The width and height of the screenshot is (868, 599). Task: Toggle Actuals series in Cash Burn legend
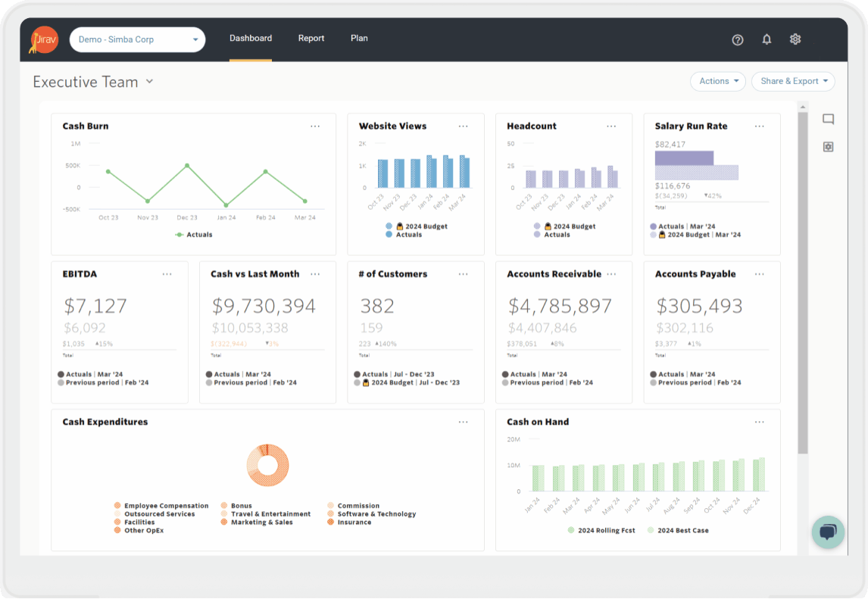[x=194, y=235]
